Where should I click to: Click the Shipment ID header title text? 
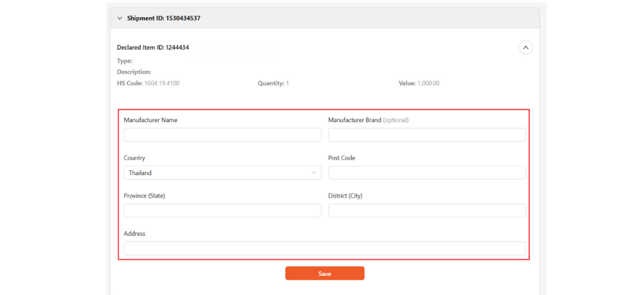tap(163, 18)
